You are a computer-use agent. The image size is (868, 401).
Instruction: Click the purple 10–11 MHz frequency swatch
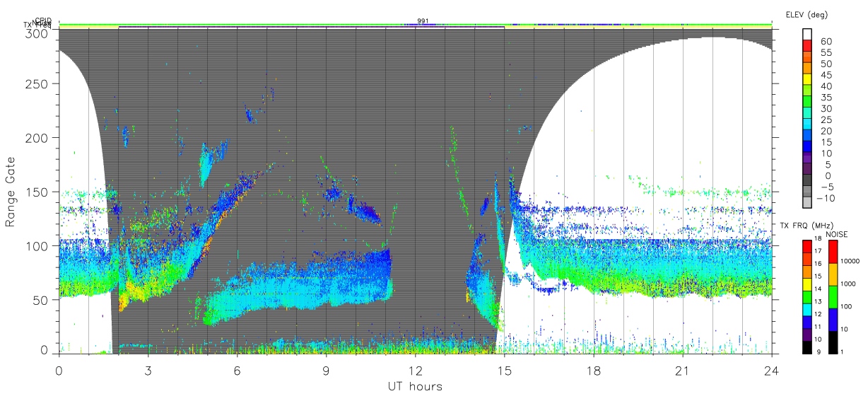tap(806, 335)
